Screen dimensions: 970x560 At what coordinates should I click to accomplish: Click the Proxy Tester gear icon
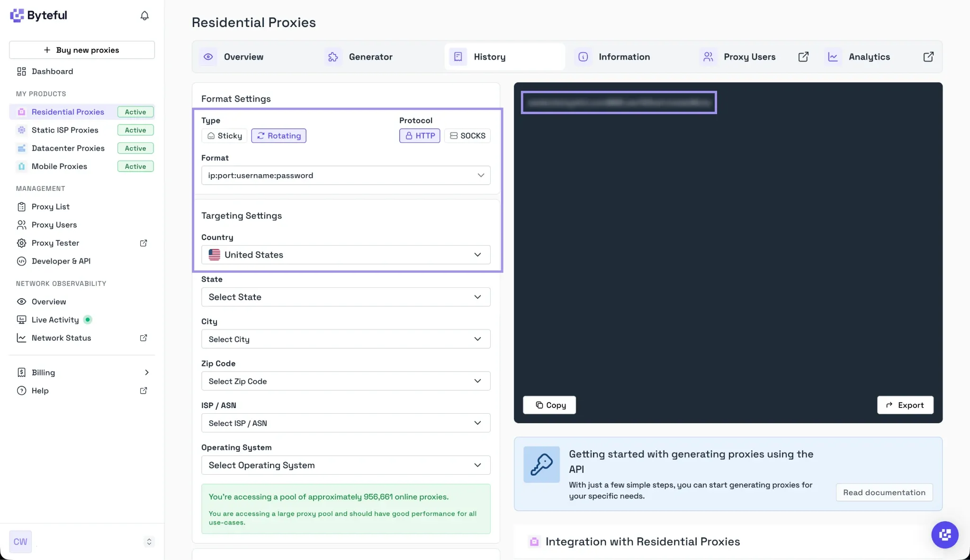point(21,243)
